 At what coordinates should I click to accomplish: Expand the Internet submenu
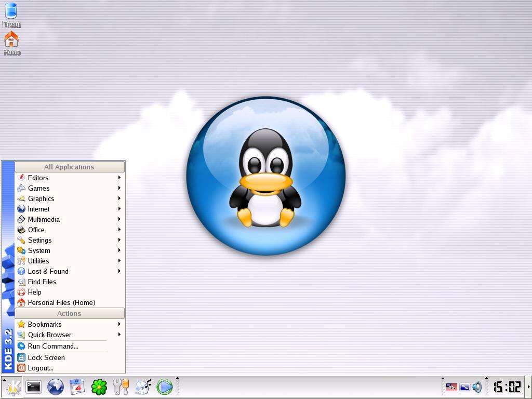click(x=70, y=209)
